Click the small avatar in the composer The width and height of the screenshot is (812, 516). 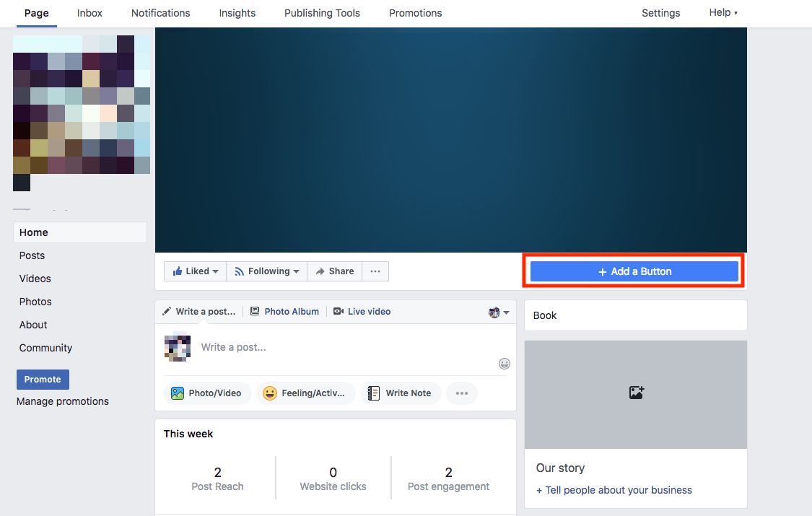coord(177,347)
